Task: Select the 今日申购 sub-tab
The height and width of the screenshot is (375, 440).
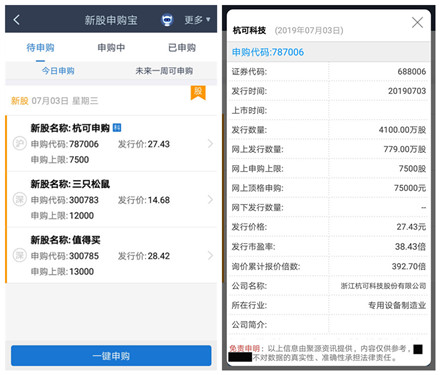Action: [58, 71]
